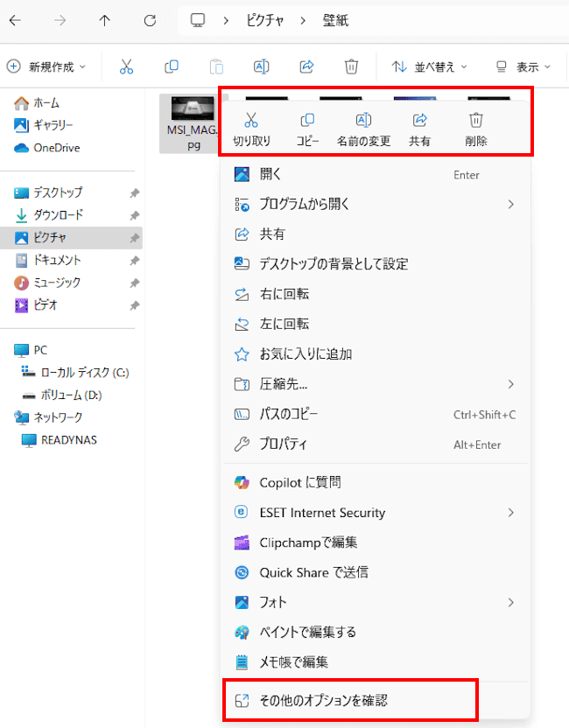Open the 表示 view dropdown
569x728 pixels.
[523, 66]
